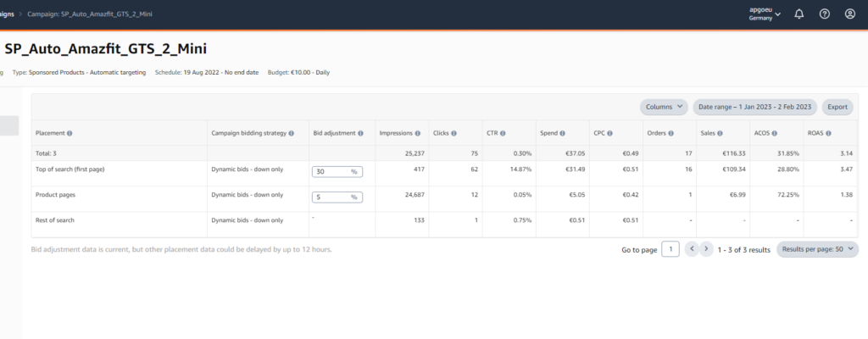Click info icon next to Impressions header
Image resolution: width=868 pixels, height=339 pixels.
tap(417, 134)
